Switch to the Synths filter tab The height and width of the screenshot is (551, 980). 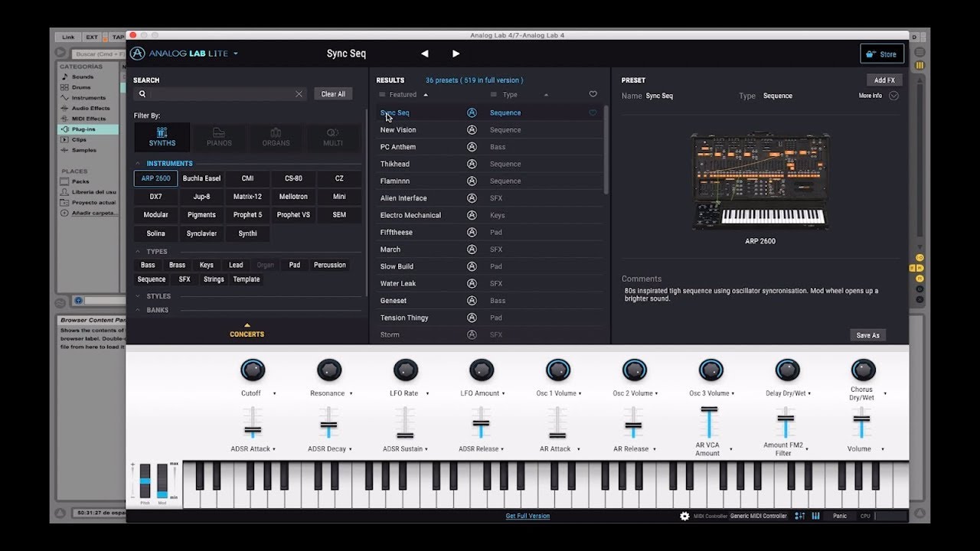162,137
